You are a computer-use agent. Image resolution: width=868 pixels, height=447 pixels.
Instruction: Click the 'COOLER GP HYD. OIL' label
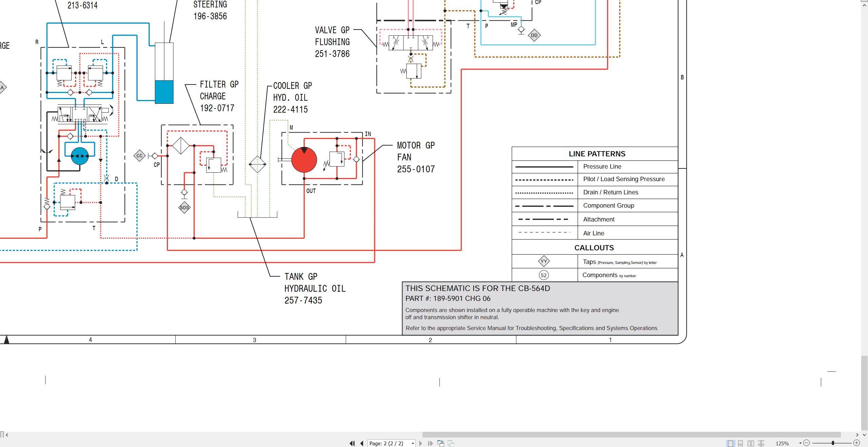(293, 97)
